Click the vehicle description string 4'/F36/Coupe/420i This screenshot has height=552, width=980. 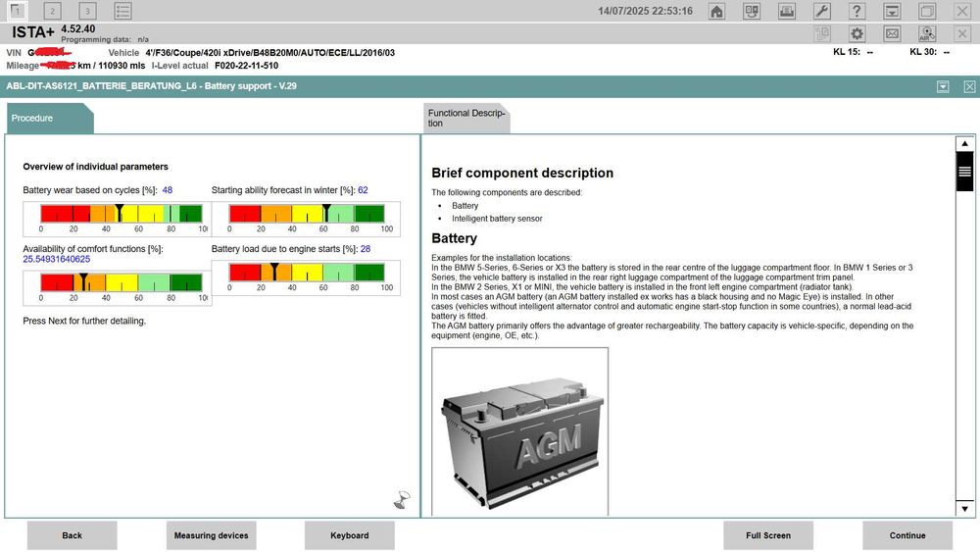[x=270, y=53]
